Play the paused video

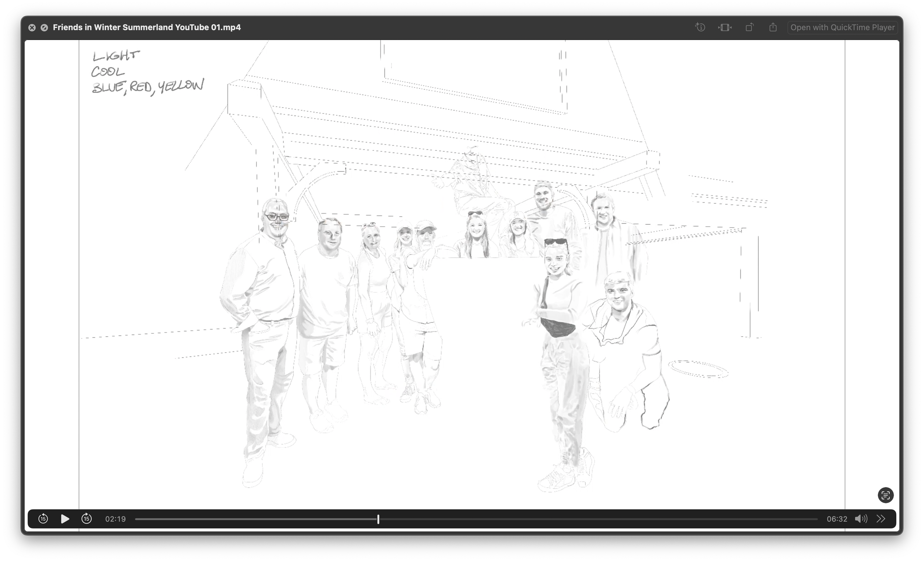pyautogui.click(x=65, y=519)
